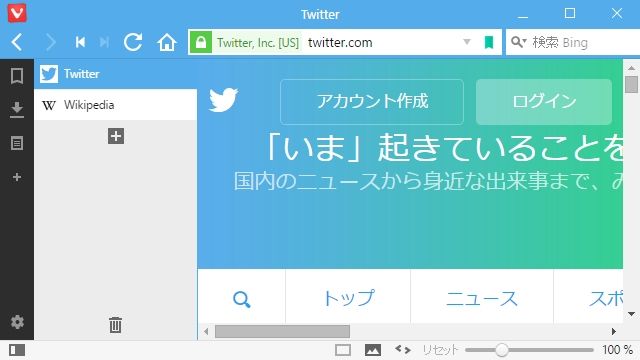Click the zoom slider handle
The width and height of the screenshot is (640, 360).
pyautogui.click(x=502, y=350)
